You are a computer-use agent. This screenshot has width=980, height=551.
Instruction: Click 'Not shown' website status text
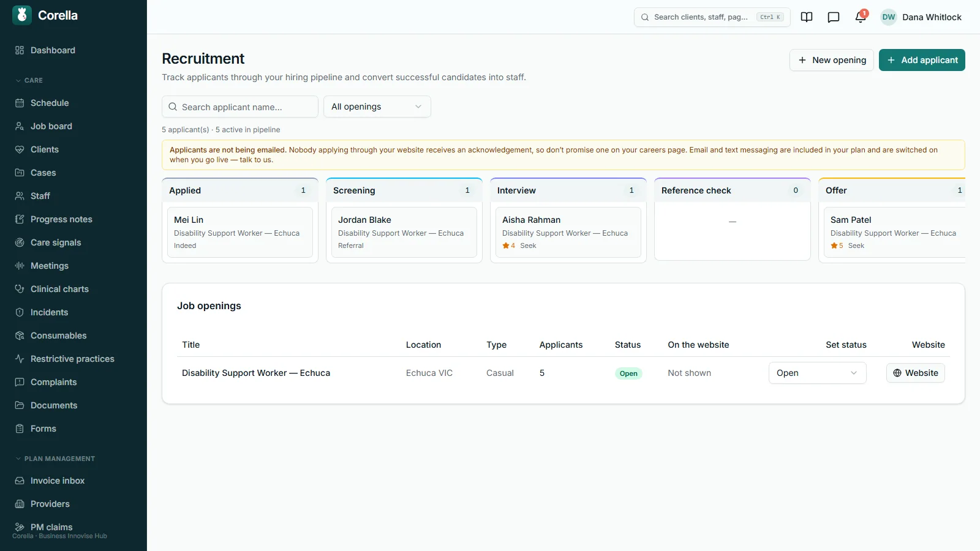click(690, 373)
